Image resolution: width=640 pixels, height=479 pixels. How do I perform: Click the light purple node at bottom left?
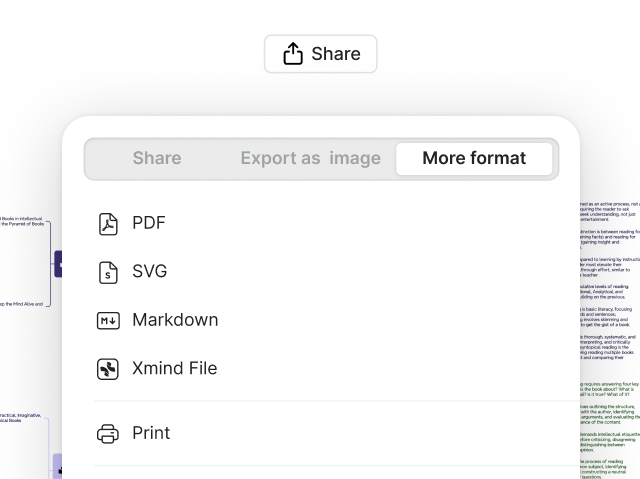pyautogui.click(x=57, y=466)
